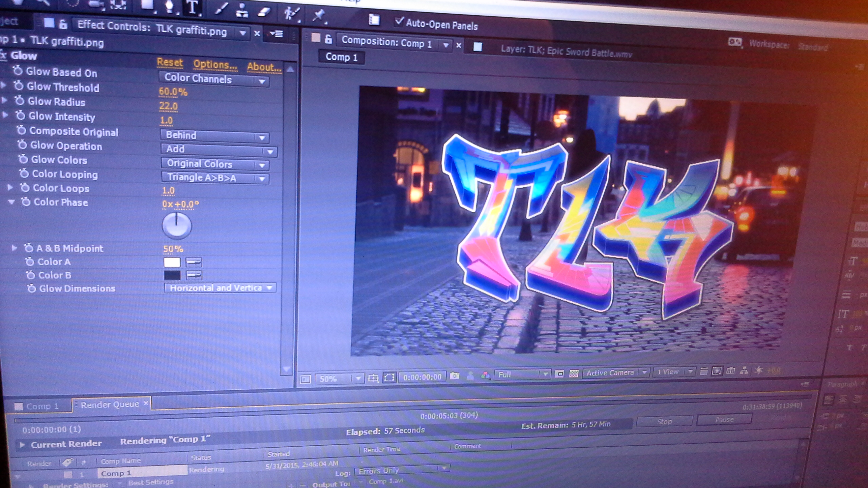Image resolution: width=868 pixels, height=488 pixels.
Task: Toggle Glow Threshold stopwatch
Action: [19, 86]
